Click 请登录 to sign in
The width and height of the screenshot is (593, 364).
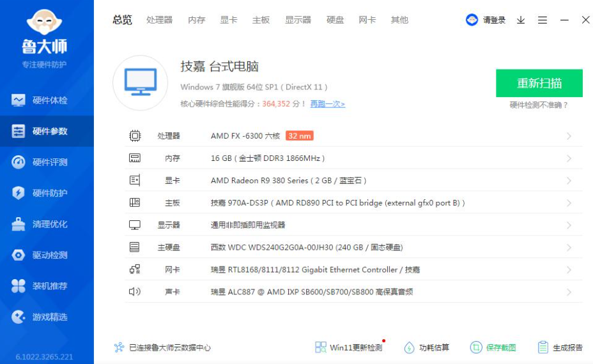[494, 20]
